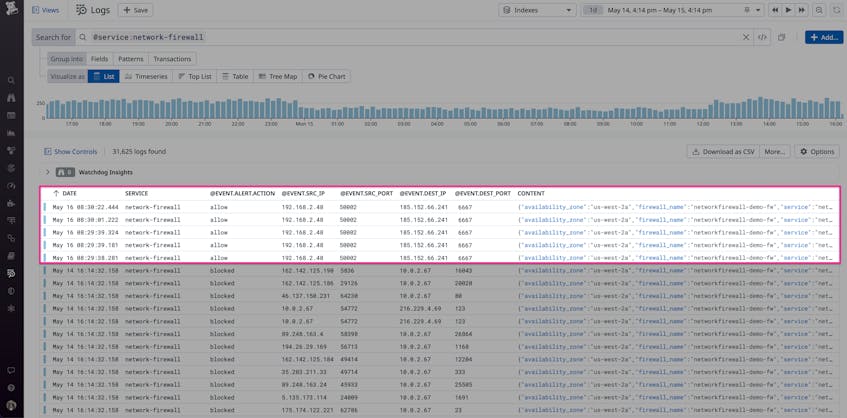Switch visualization to Timeseries
This screenshot has width=847, height=418.
(146, 77)
